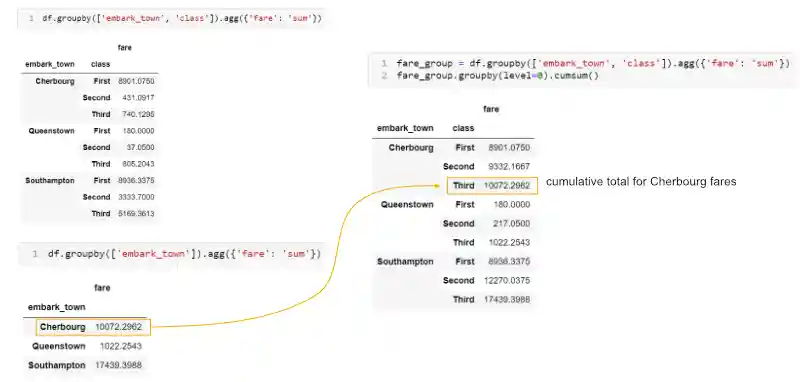Click 10072.2962 in the cumsum table's Third row
The image size is (800, 382).
click(507, 186)
